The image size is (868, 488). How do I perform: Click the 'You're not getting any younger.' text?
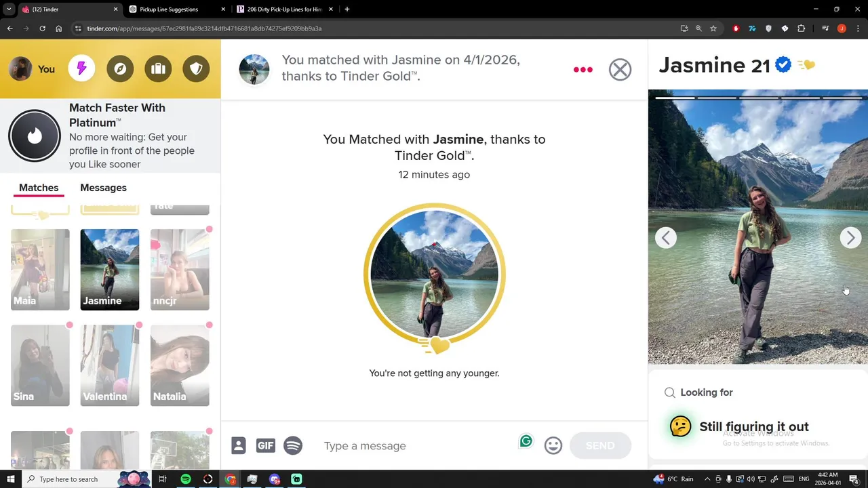pyautogui.click(x=434, y=373)
